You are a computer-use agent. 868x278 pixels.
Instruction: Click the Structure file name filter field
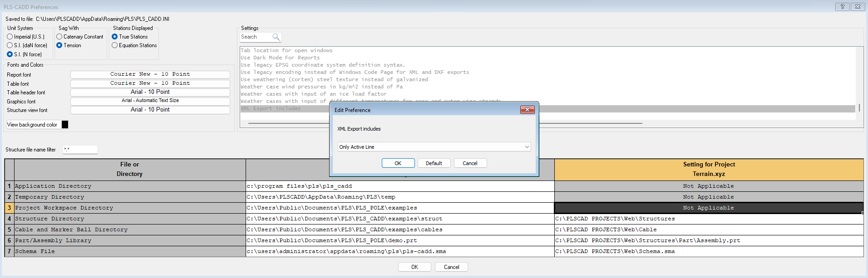80,150
